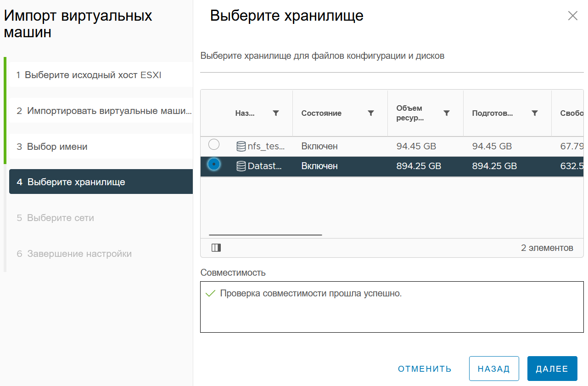Click the 94.45 GB capacity cell

[x=416, y=147]
